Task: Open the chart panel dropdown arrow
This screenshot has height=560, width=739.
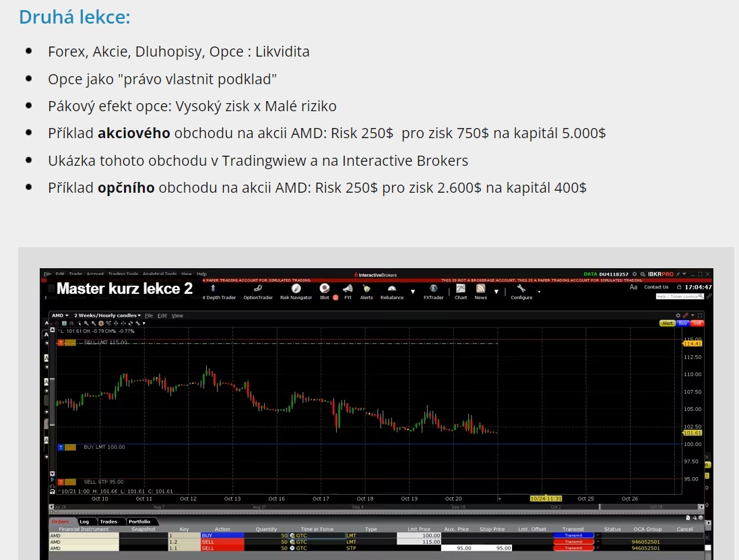Action: pyautogui.click(x=693, y=315)
